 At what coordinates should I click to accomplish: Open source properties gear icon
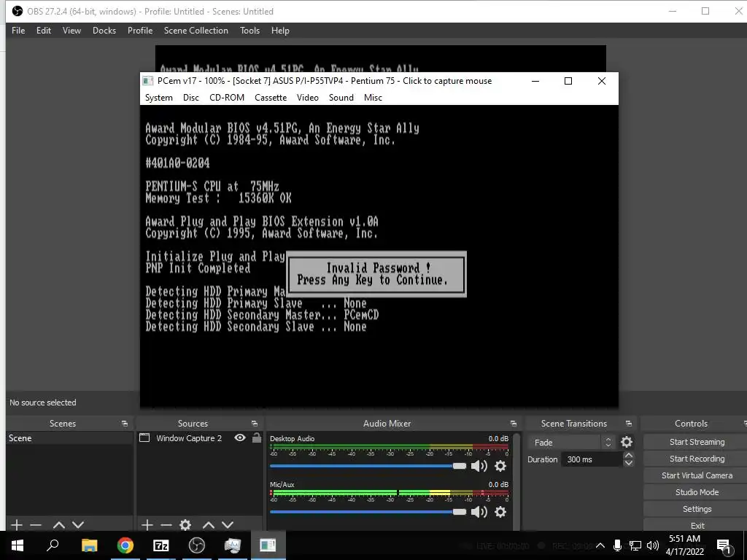(x=185, y=525)
